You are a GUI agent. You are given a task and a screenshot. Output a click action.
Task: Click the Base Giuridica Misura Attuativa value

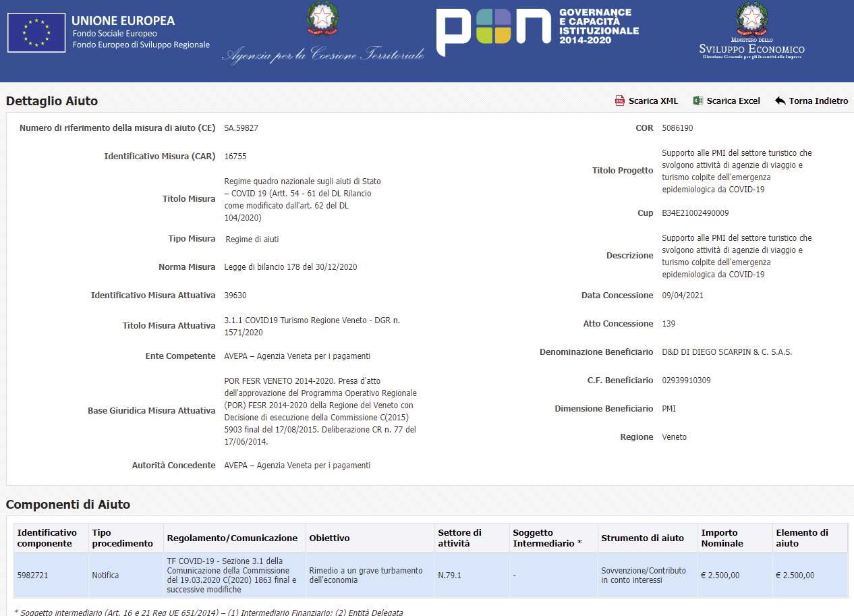320,412
